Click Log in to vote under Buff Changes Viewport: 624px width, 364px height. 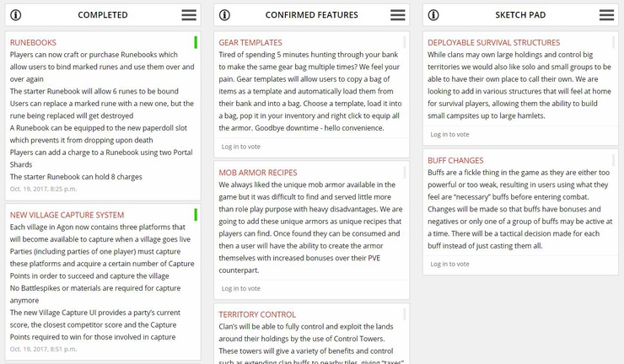449,264
